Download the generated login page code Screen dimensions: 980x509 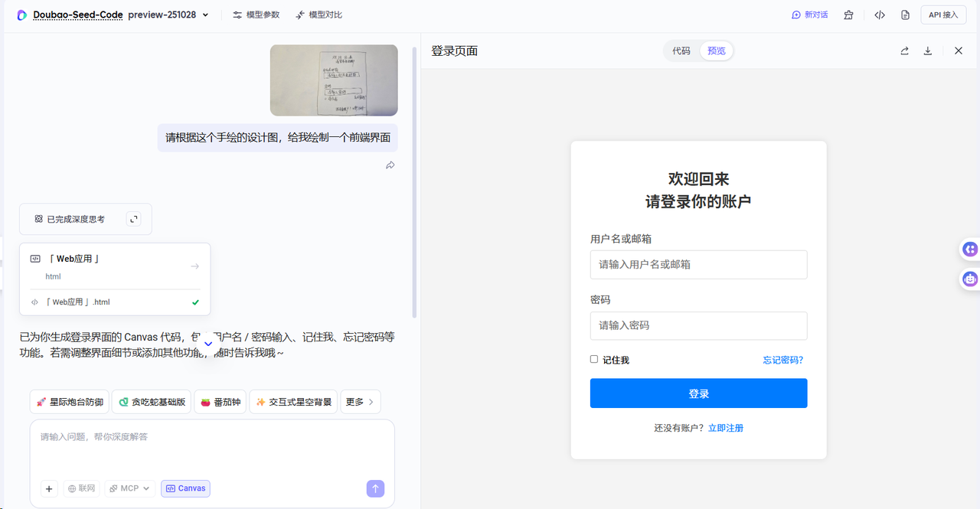[x=927, y=51]
